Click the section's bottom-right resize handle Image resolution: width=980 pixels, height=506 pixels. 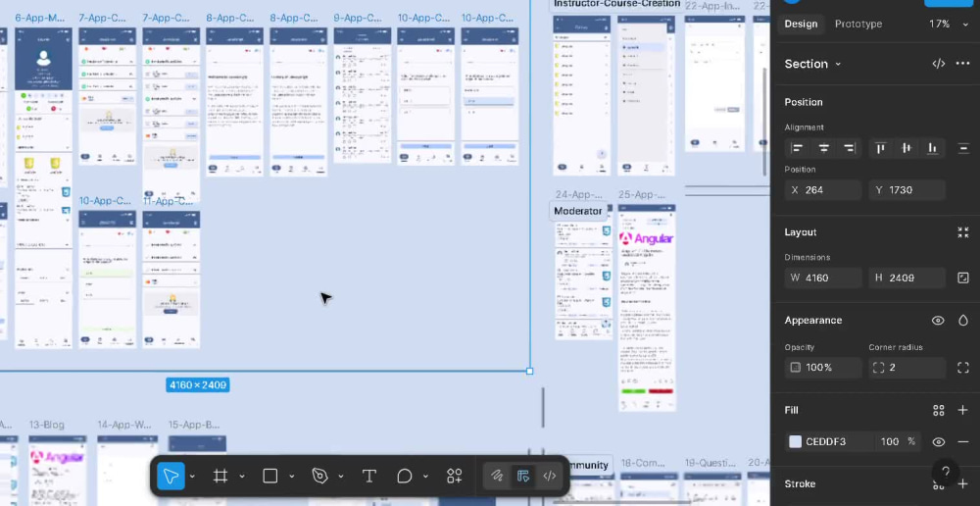click(x=530, y=371)
